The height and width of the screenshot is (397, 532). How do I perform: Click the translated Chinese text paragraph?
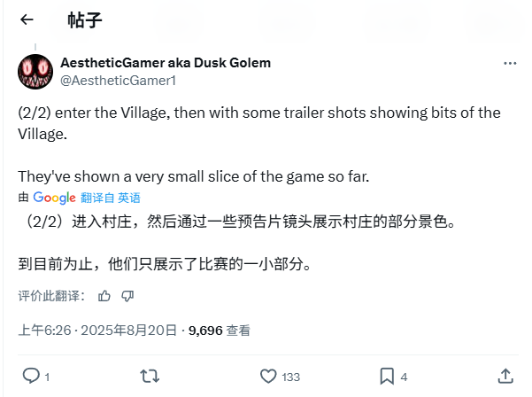(x=237, y=243)
